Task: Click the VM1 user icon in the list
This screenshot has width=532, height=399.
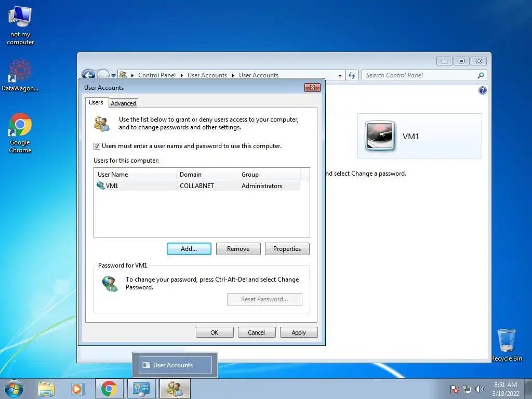Action: pos(101,185)
